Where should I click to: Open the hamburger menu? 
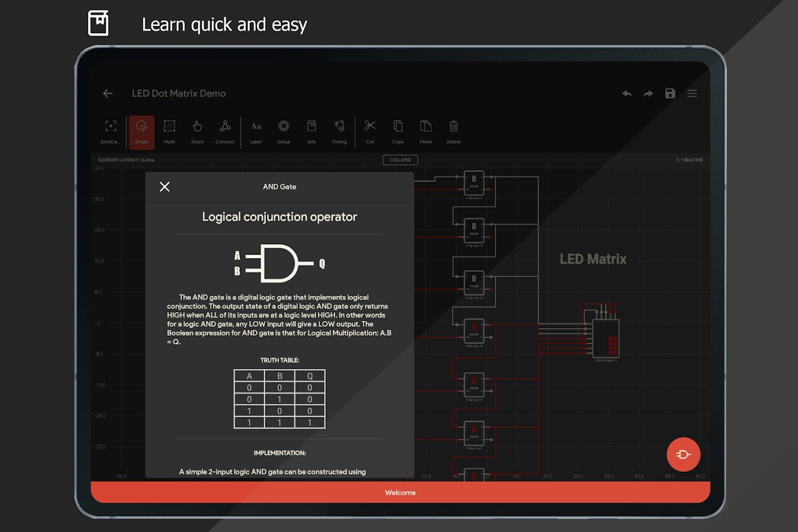click(692, 93)
